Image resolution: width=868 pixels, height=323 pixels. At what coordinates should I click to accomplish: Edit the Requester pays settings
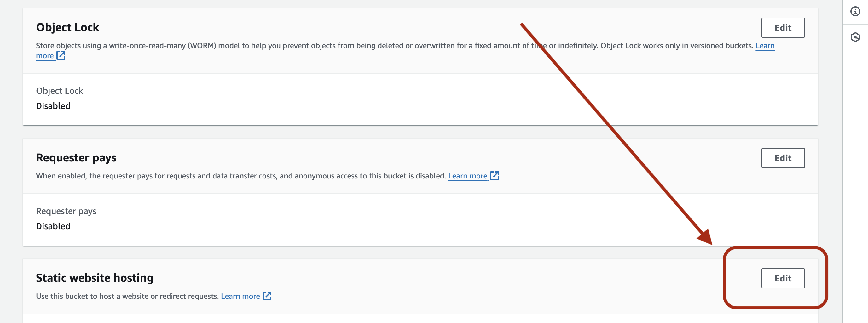pos(782,158)
